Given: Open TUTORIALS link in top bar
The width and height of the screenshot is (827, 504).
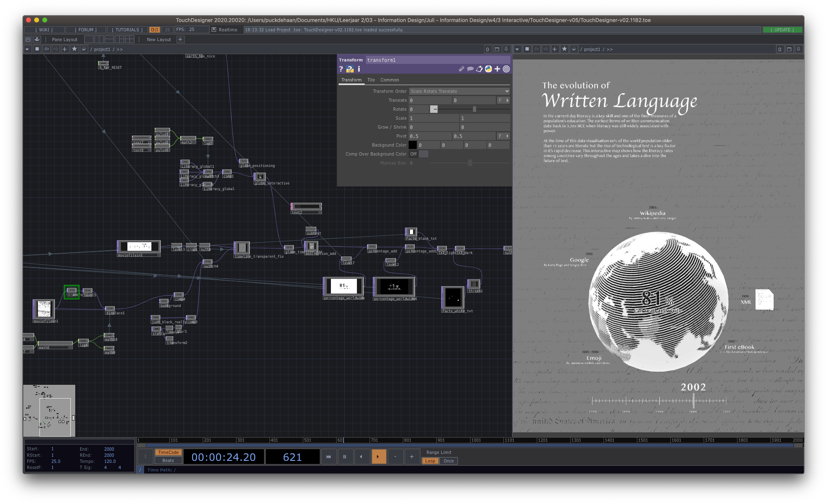Looking at the screenshot, I should tap(127, 30).
